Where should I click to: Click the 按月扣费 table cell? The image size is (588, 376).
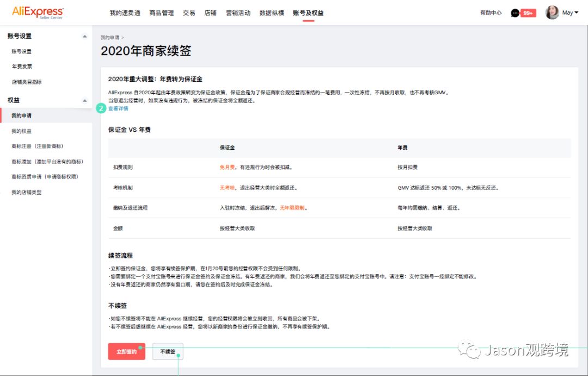click(x=408, y=167)
